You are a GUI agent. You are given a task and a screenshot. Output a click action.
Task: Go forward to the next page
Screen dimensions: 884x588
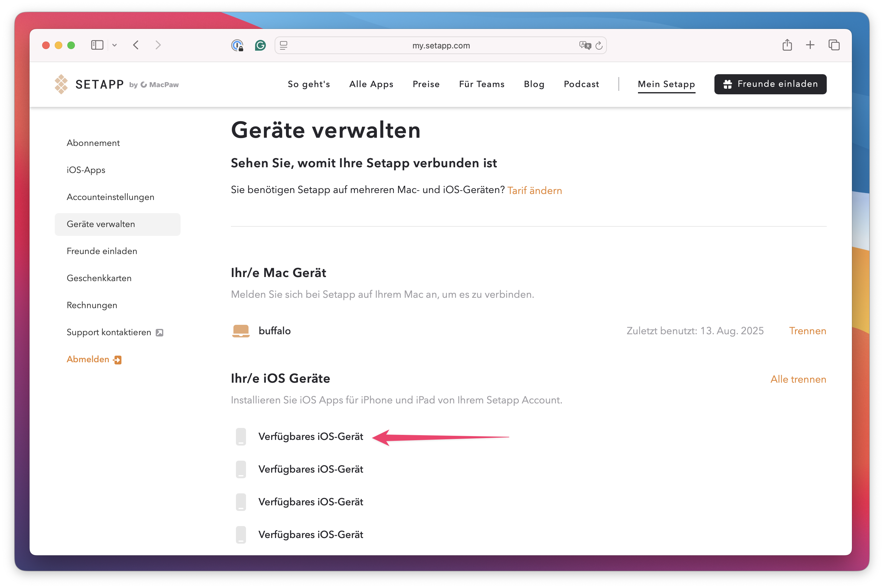(158, 45)
